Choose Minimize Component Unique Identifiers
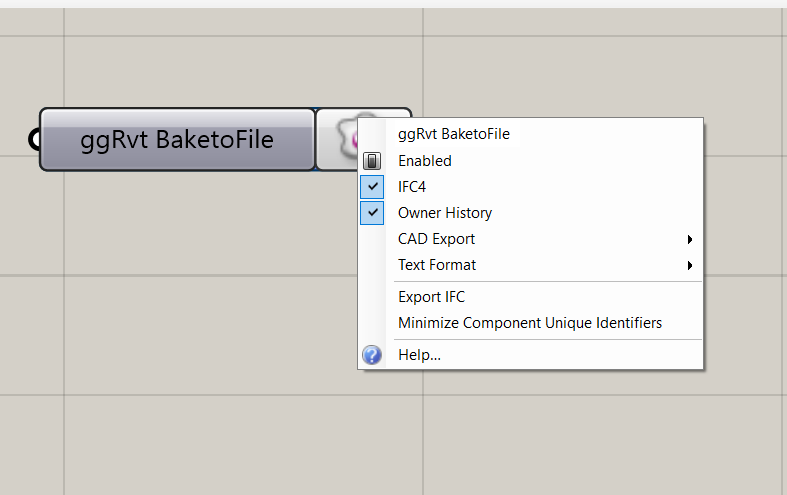The width and height of the screenshot is (787, 495). pyautogui.click(x=531, y=323)
